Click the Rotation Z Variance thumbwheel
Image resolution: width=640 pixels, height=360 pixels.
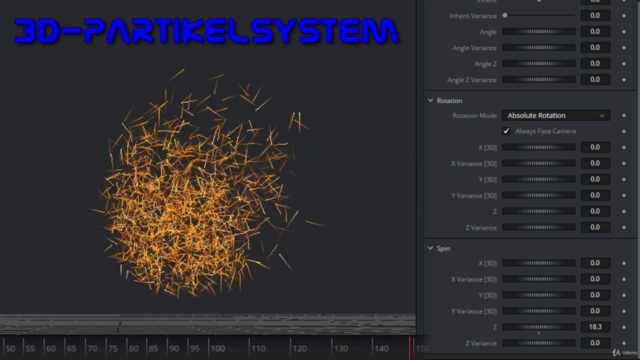(539, 227)
